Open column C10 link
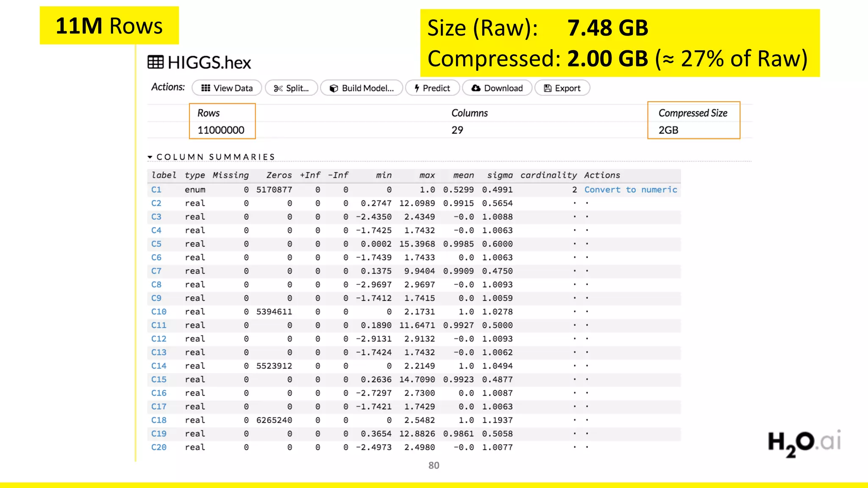 pos(159,312)
